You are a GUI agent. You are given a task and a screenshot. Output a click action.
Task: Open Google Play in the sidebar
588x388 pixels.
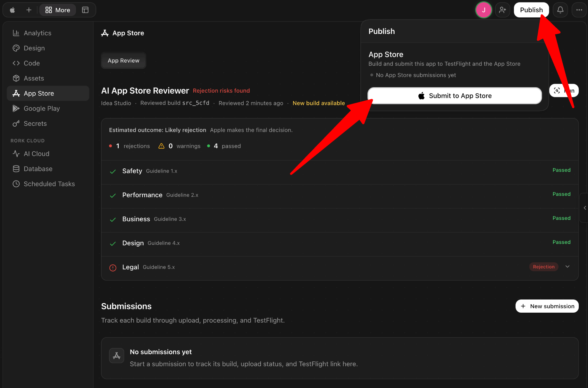click(48, 108)
